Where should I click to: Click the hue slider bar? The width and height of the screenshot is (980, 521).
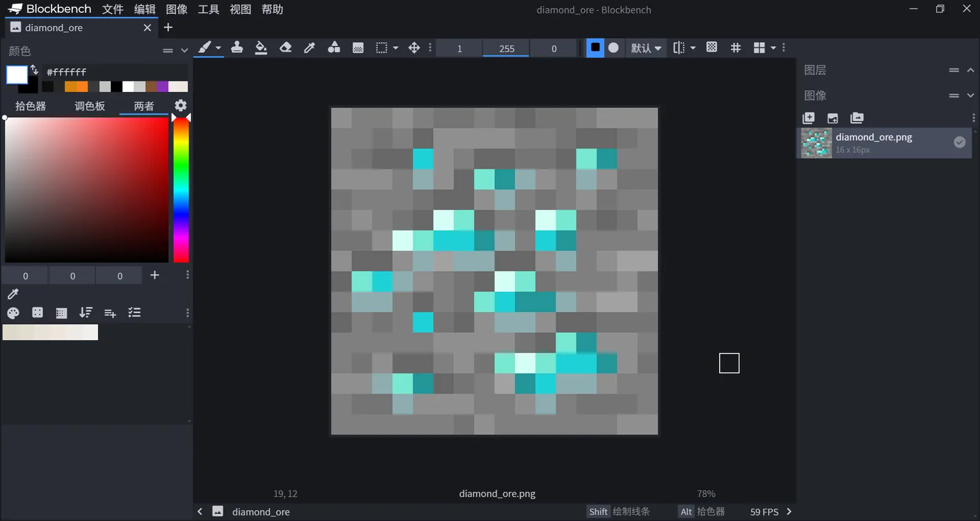[181, 190]
